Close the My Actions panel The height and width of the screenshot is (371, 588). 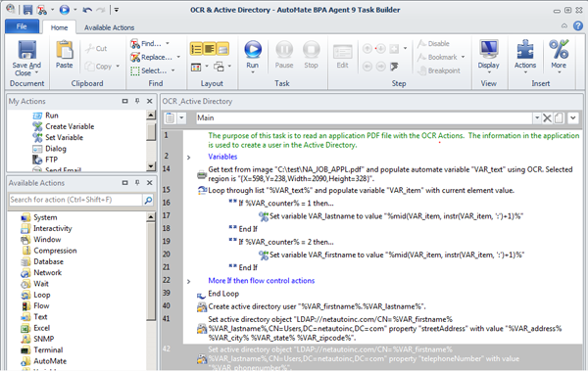(149, 101)
